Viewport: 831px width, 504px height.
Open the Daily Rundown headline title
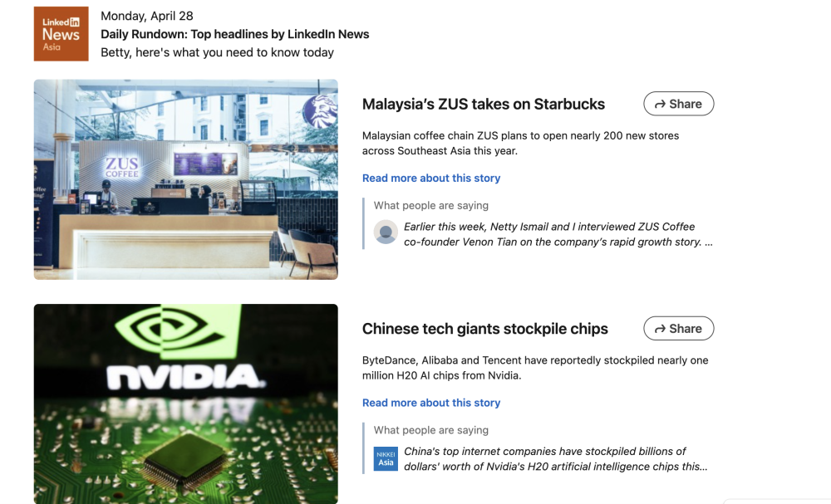tap(235, 34)
